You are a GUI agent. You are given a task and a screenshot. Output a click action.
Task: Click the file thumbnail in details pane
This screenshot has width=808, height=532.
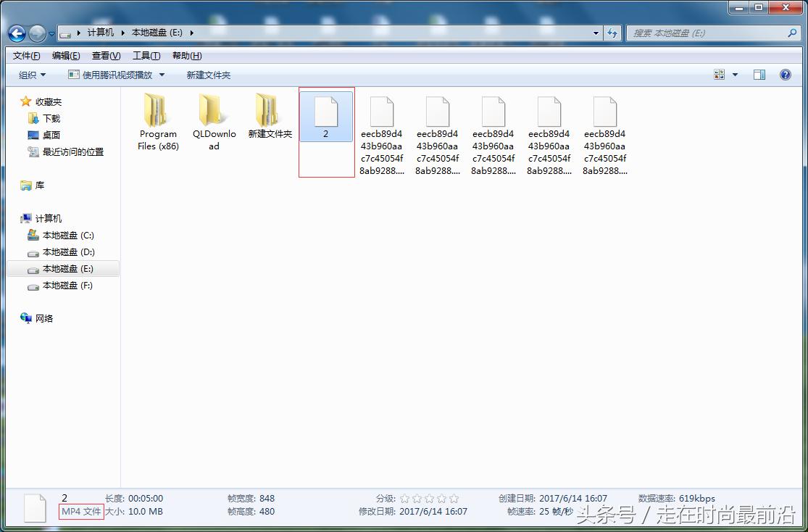point(35,507)
